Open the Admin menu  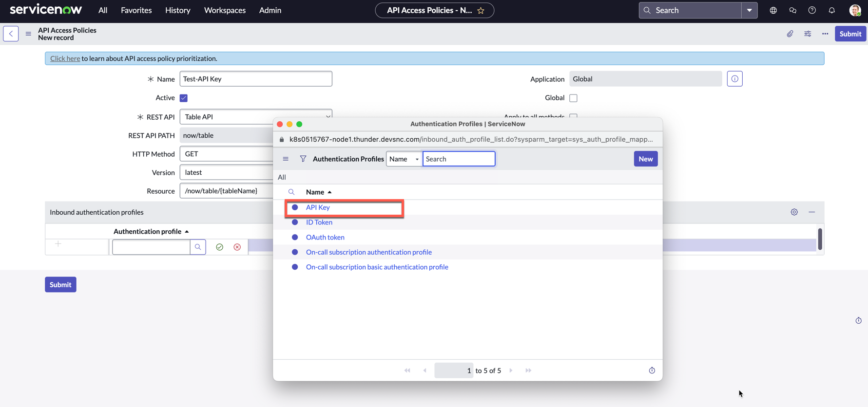point(270,10)
